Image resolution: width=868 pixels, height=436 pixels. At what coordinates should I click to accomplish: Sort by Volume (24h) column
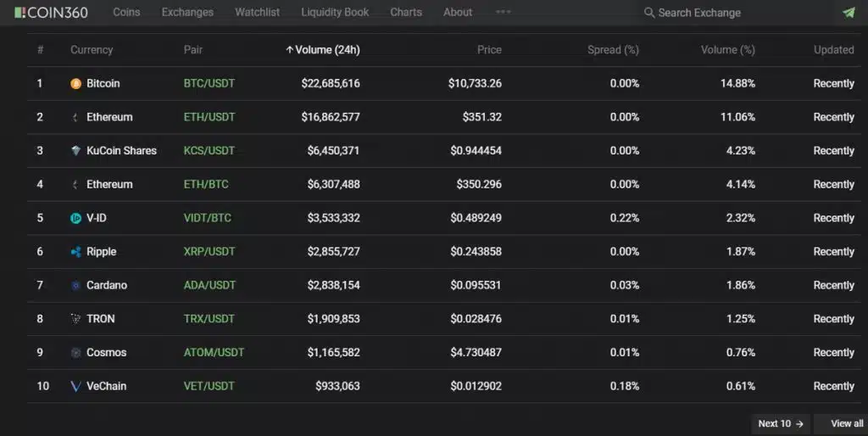(323, 50)
